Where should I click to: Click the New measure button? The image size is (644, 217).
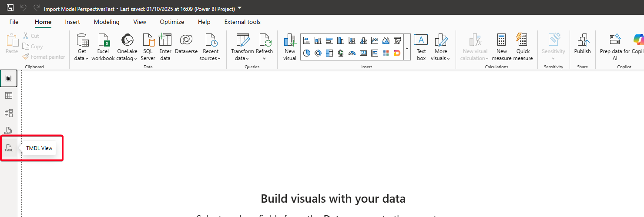pyautogui.click(x=502, y=47)
